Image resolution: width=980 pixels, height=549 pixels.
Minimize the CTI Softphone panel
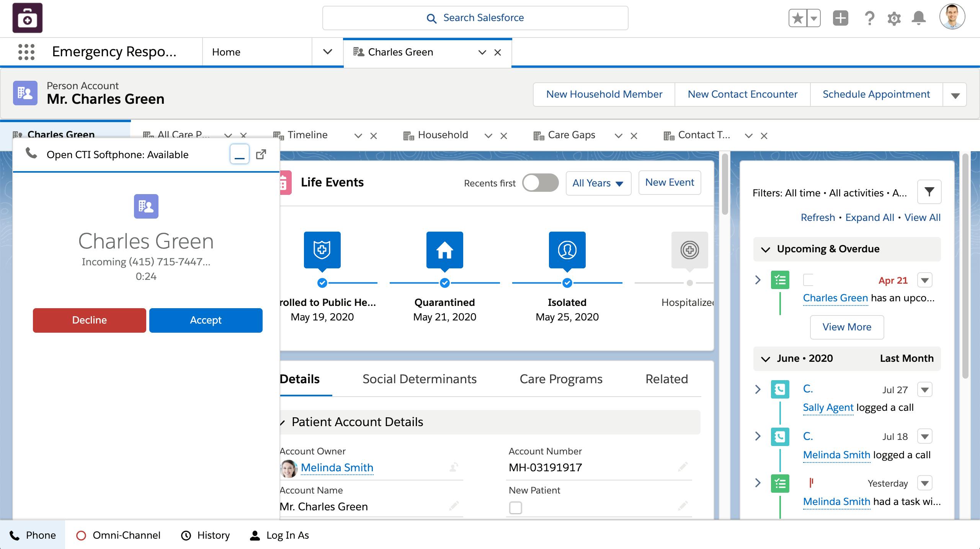pyautogui.click(x=240, y=154)
